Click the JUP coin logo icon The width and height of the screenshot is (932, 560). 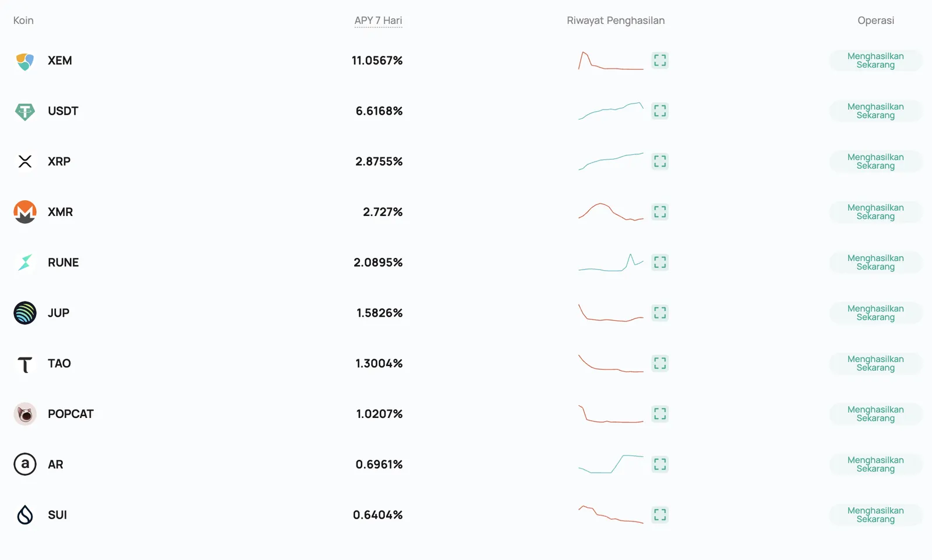25,313
